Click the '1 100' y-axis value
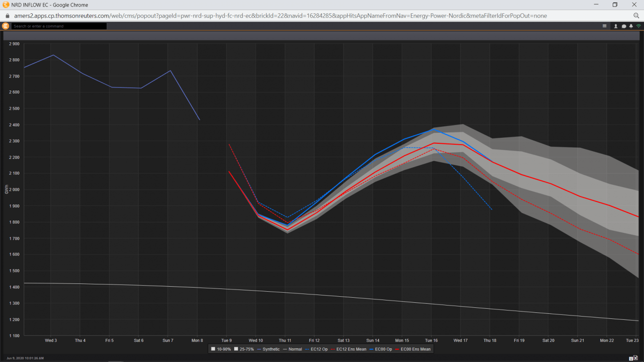Screen dimensions: 644x362 coord(14,336)
